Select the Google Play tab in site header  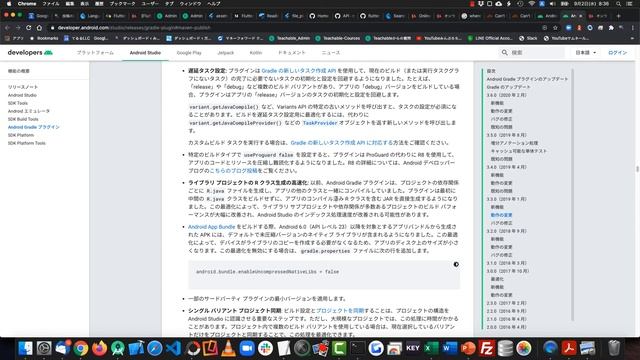[x=189, y=53]
